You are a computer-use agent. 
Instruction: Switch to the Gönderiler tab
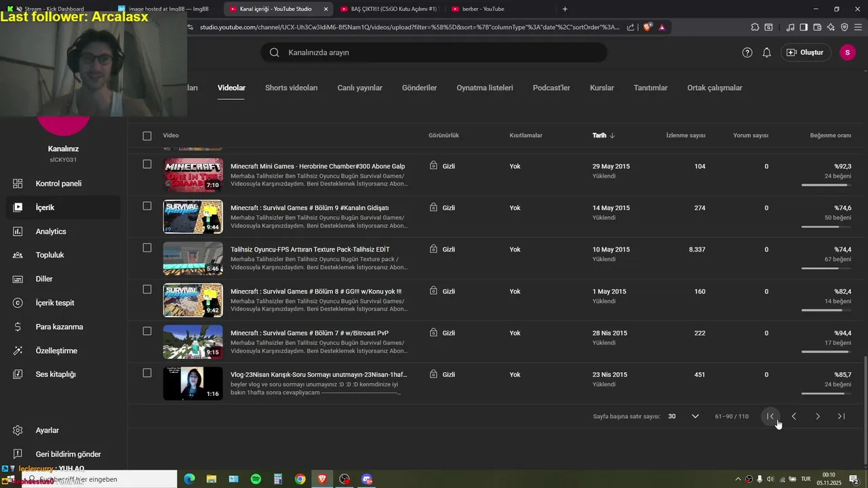pyautogui.click(x=419, y=88)
